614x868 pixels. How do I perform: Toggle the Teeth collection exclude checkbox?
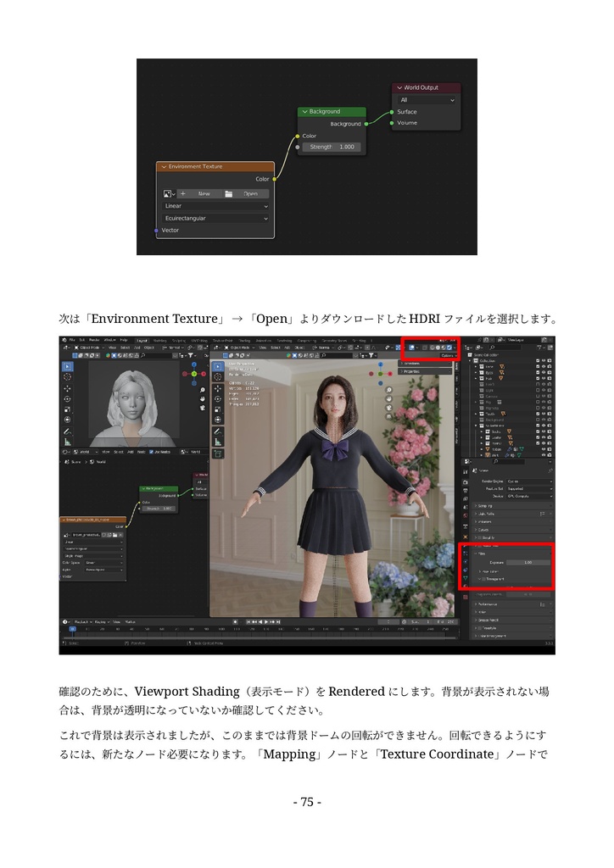coord(538,414)
